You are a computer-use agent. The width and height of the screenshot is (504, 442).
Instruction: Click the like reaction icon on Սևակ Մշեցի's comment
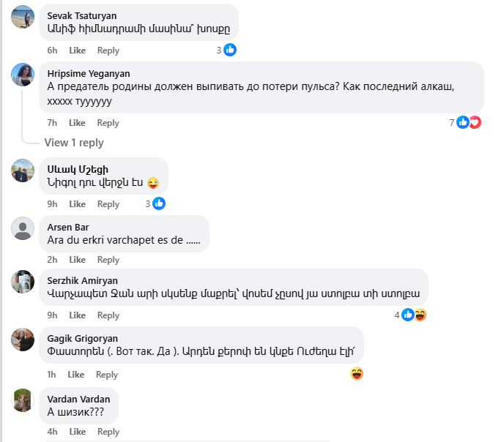pyautogui.click(x=159, y=203)
